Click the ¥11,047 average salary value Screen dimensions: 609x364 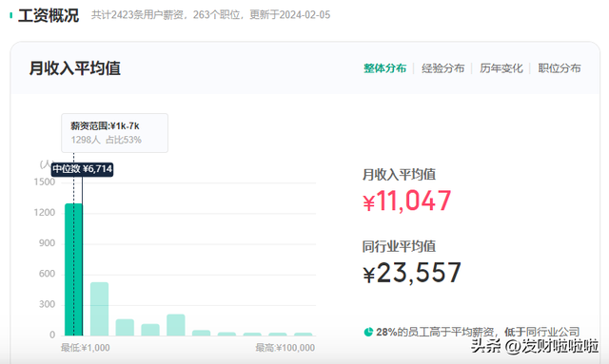[x=407, y=201]
